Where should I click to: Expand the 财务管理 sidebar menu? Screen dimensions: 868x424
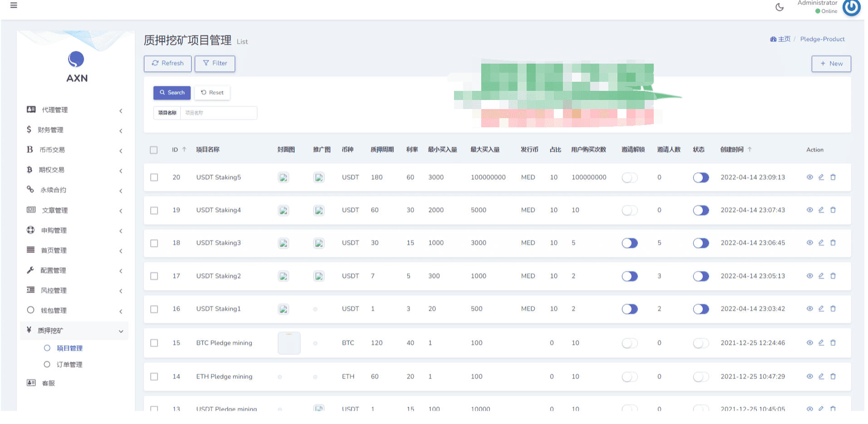pyautogui.click(x=75, y=130)
